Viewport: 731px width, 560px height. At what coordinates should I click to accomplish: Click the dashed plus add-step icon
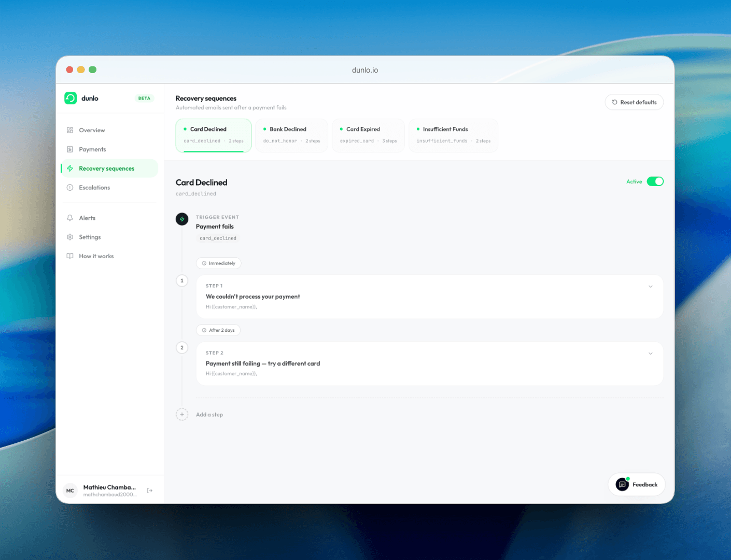(182, 414)
